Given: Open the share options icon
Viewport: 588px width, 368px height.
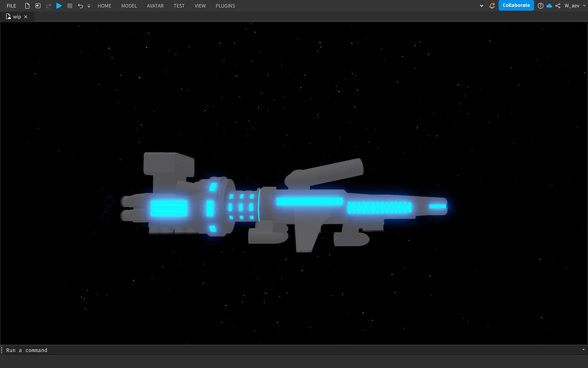Looking at the screenshot, I should click(558, 5).
